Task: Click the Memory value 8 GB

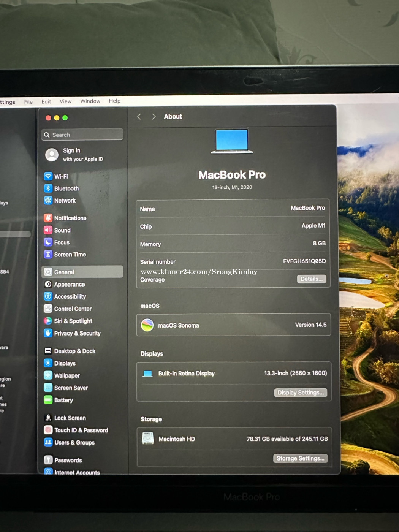Action: click(319, 243)
